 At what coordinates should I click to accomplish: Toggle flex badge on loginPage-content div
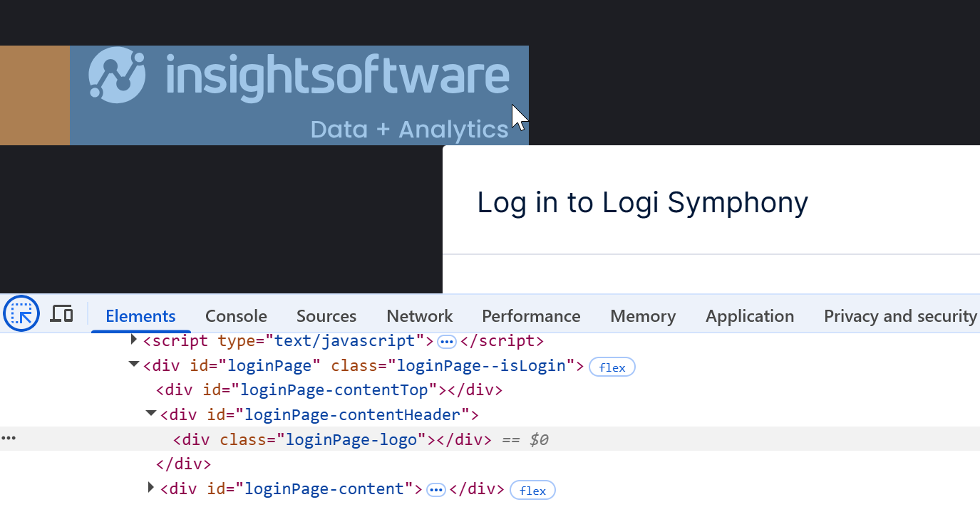(x=532, y=490)
